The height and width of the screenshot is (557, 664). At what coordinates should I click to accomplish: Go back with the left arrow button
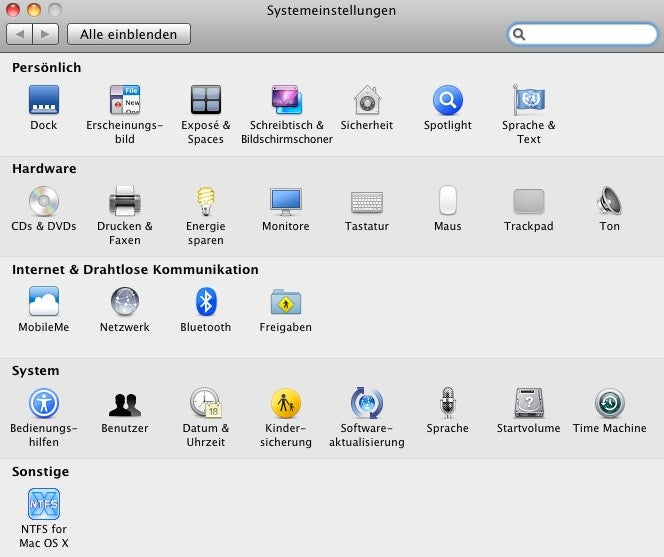19,34
